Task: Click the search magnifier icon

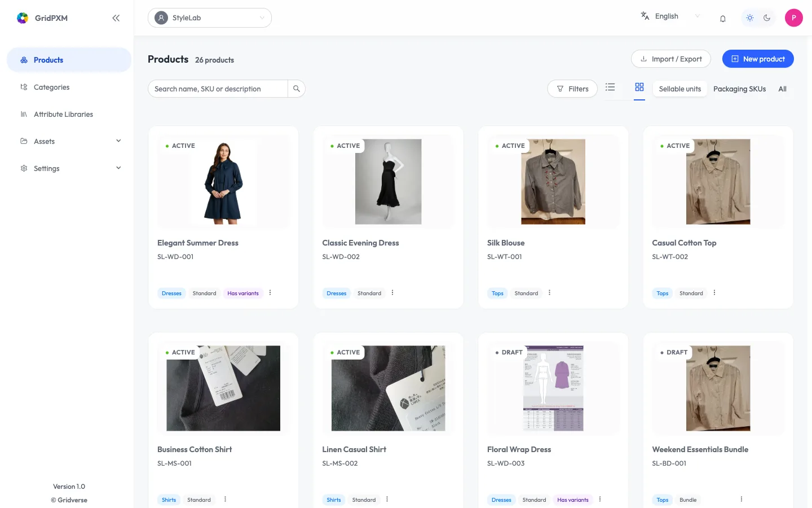Action: (297, 89)
